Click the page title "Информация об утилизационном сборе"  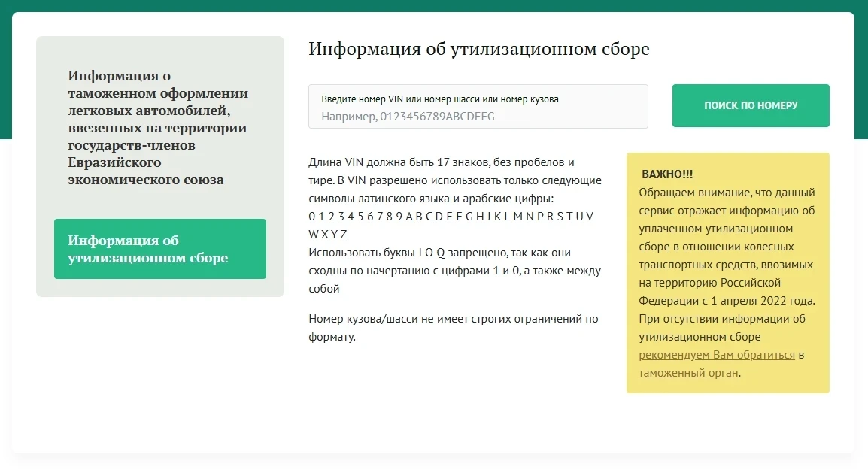[478, 50]
